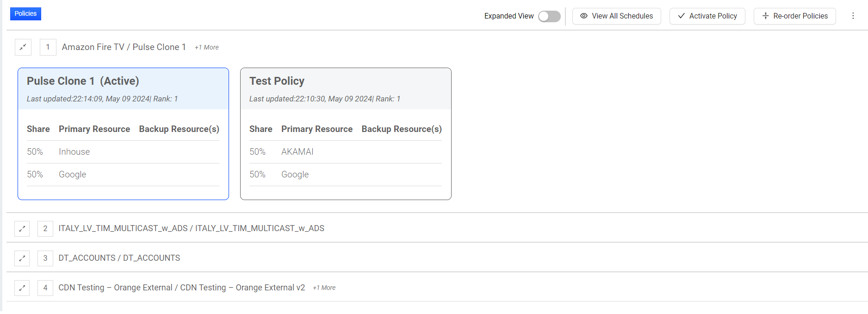
Task: Click +1 More next to Orange External v2
Action: [x=324, y=288]
